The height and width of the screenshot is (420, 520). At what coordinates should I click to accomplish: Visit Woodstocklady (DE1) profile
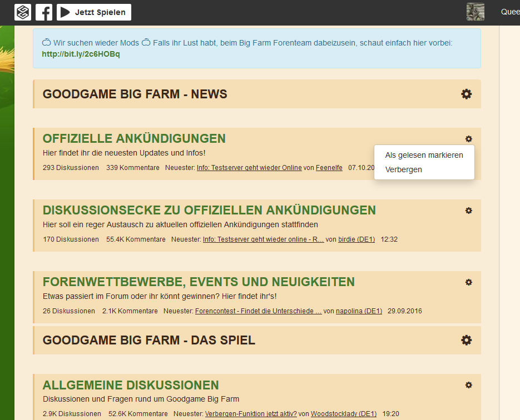(344, 414)
